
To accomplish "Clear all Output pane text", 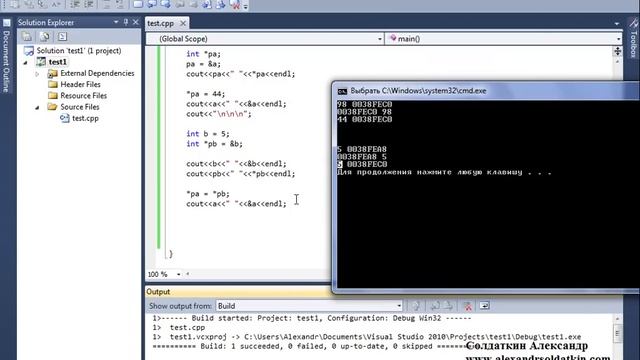I will 468,306.
